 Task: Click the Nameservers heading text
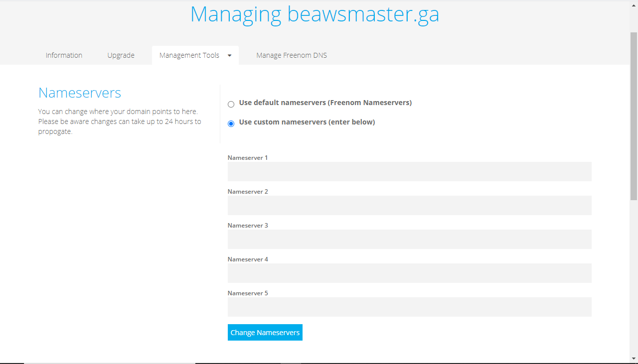80,93
